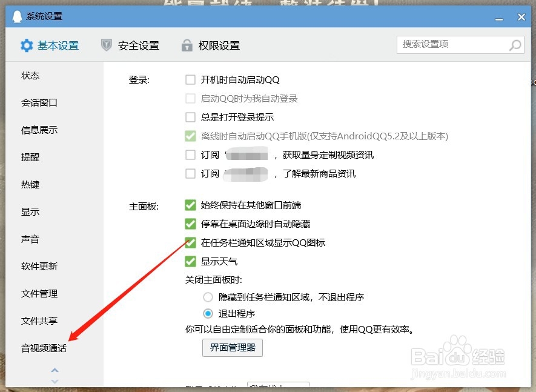Toggle 离线时自动启动QQ手机版 checkbox
The image size is (536, 392).
[x=190, y=136]
